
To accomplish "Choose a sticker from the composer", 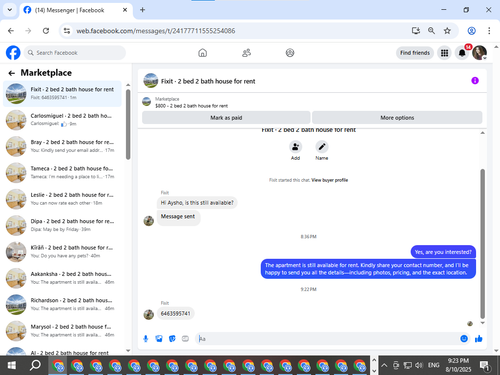I will 172,339.
